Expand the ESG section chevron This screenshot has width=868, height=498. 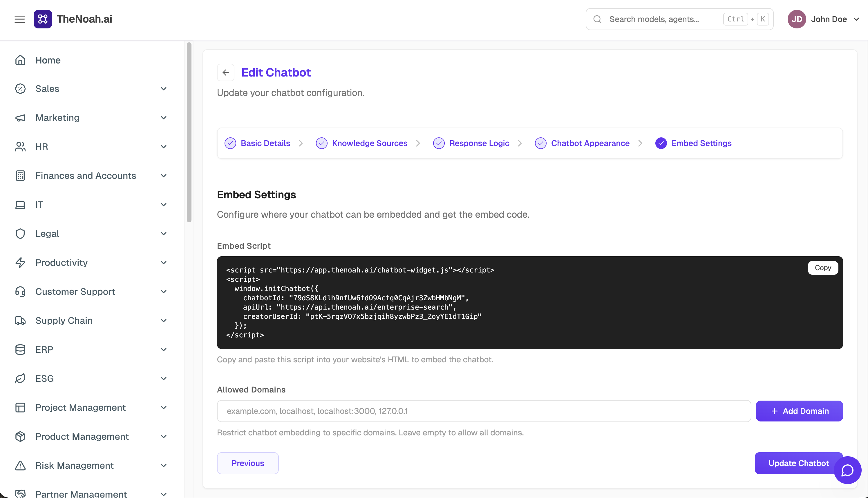click(164, 378)
